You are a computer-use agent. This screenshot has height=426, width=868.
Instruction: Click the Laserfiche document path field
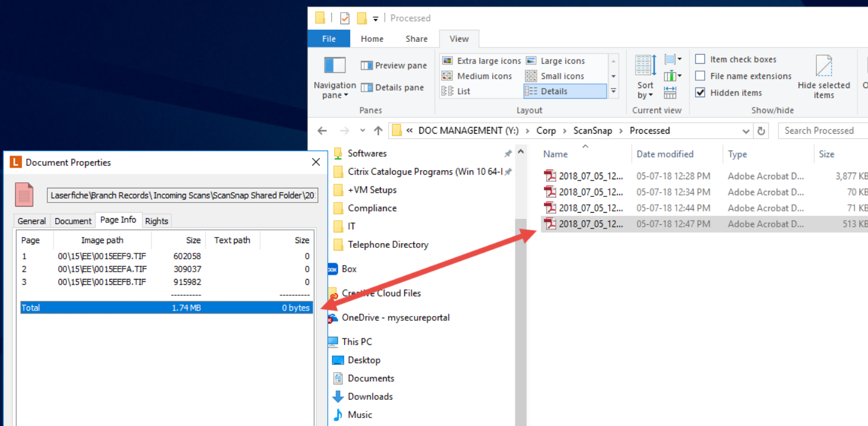(183, 196)
